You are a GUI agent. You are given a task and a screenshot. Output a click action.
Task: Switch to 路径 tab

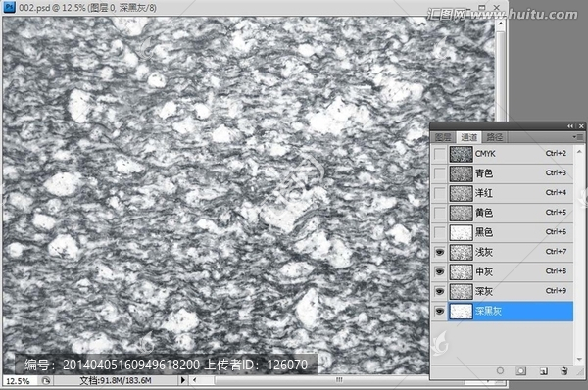[x=494, y=137]
